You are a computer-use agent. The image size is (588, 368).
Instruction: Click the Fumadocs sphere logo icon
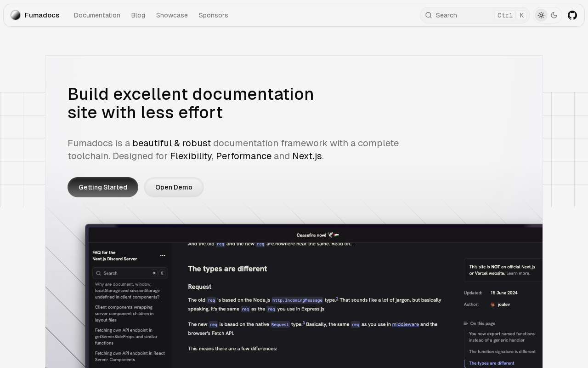click(16, 15)
